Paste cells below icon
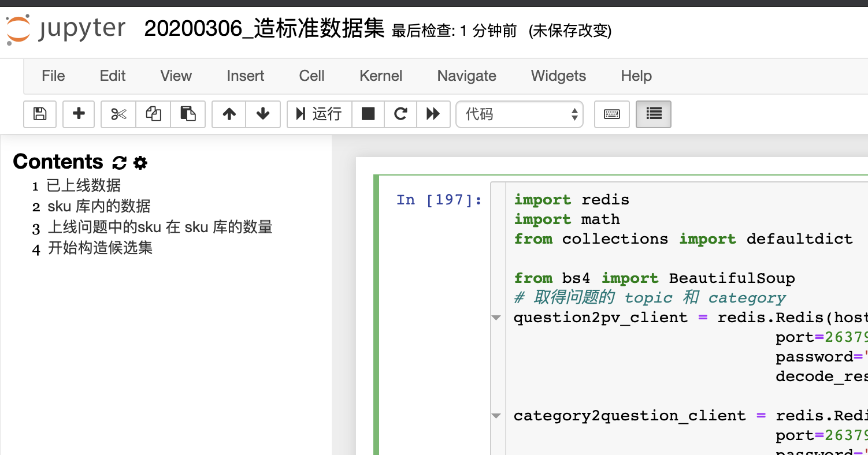This screenshot has width=868, height=455. click(188, 114)
